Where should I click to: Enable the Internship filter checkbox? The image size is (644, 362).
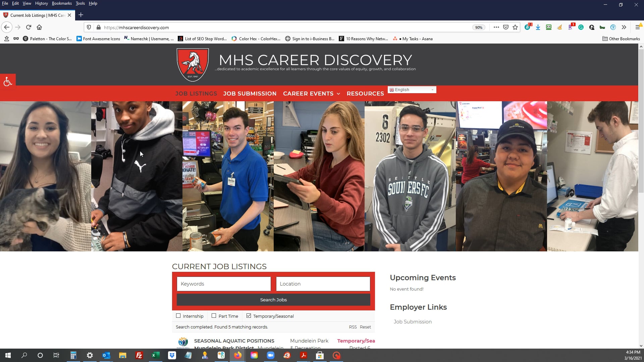178,316
